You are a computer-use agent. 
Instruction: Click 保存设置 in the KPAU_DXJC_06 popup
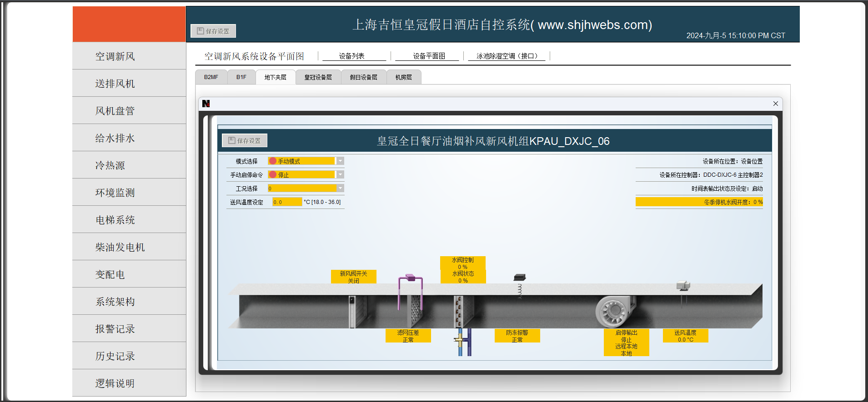tap(245, 140)
